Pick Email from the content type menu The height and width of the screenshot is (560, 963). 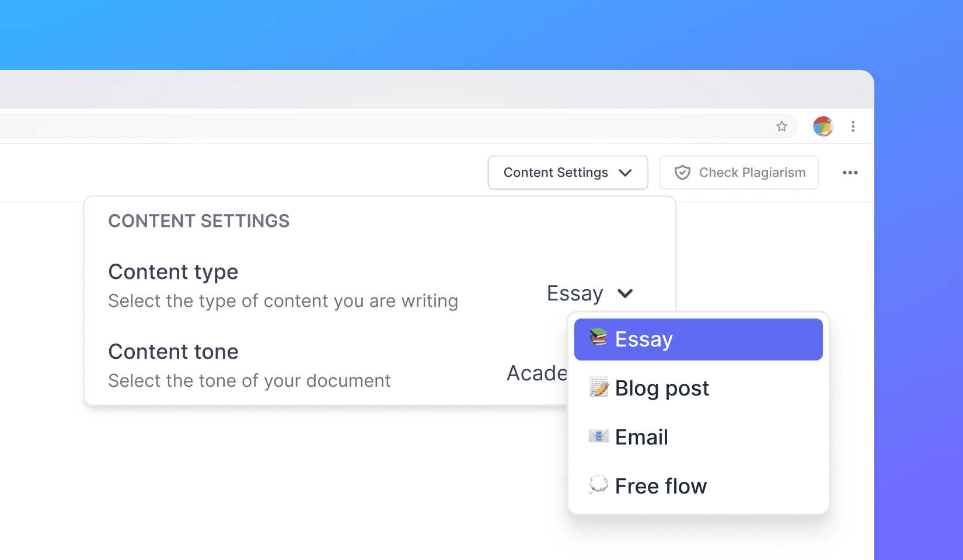pyautogui.click(x=641, y=437)
